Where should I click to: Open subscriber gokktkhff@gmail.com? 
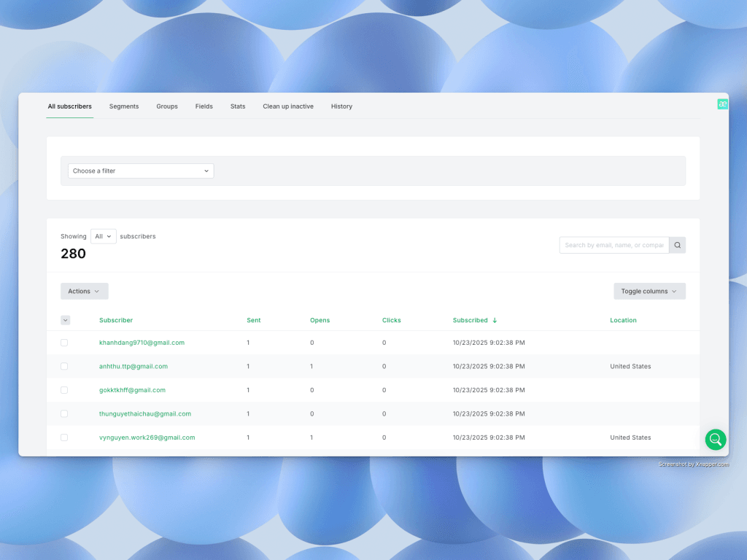point(133,391)
